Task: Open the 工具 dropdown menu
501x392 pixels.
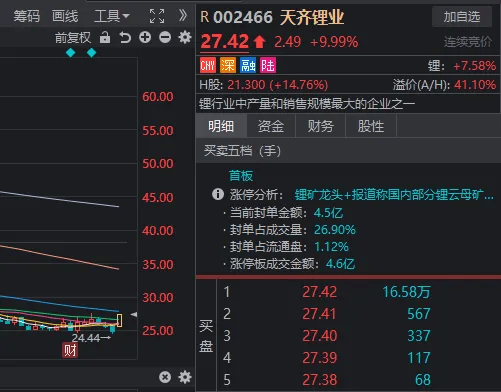Action: (112, 16)
